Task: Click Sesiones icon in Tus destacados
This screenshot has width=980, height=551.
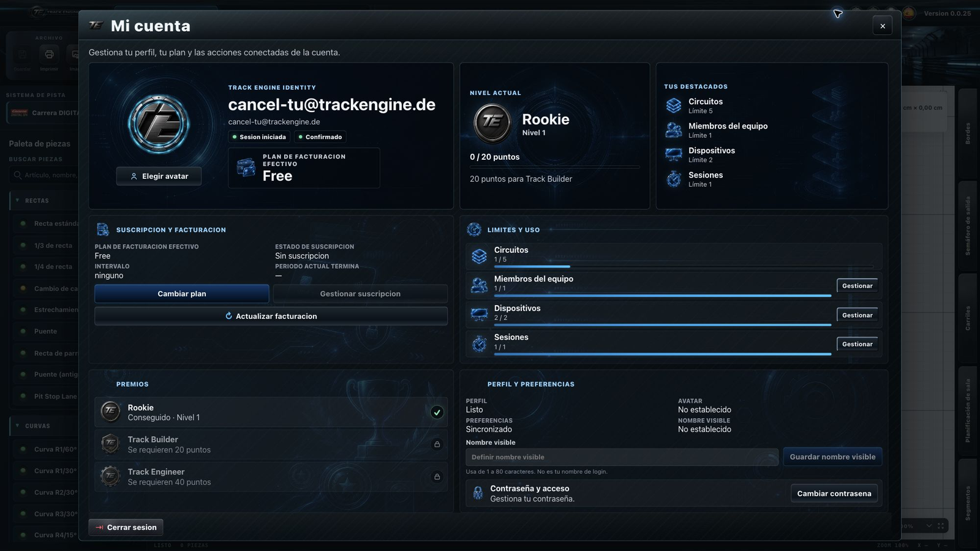Action: coord(674,179)
